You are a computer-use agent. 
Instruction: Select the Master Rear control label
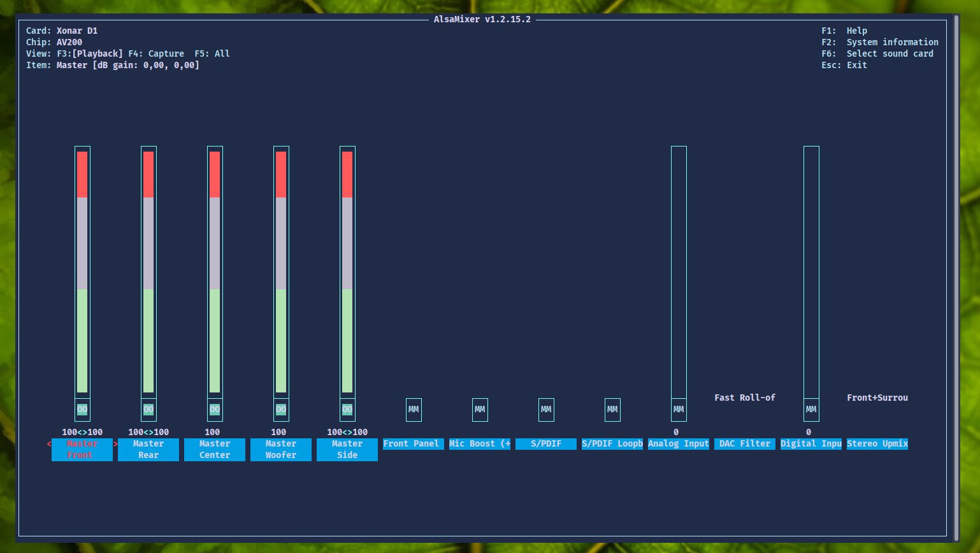[148, 450]
